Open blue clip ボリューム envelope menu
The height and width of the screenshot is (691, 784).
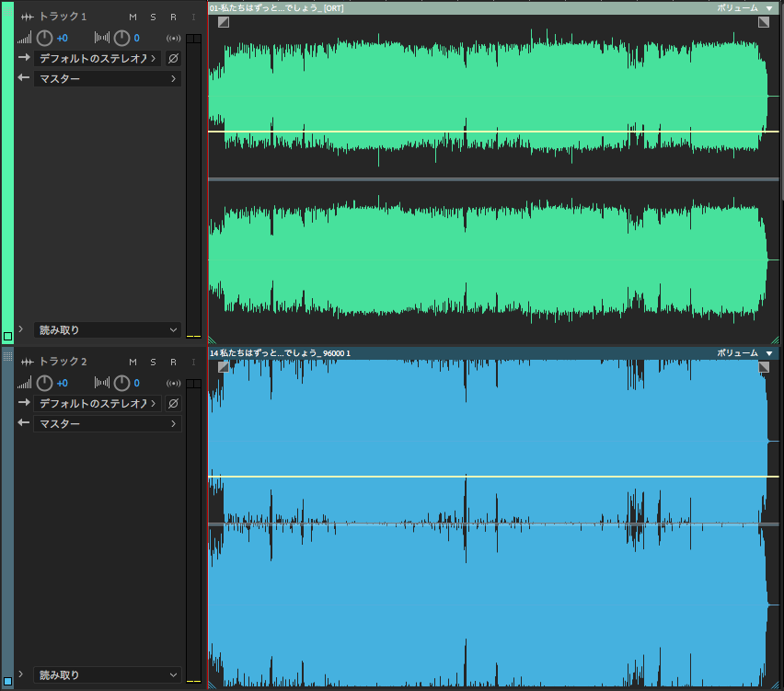744,353
